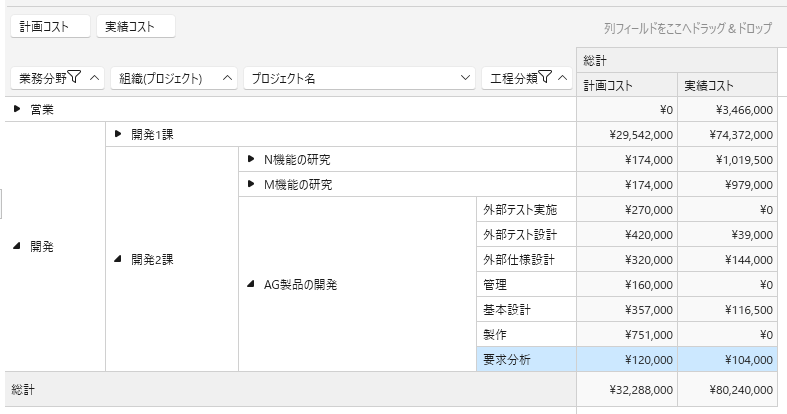
Task: Collapse the AG製品の開発 project
Action: click(250, 284)
